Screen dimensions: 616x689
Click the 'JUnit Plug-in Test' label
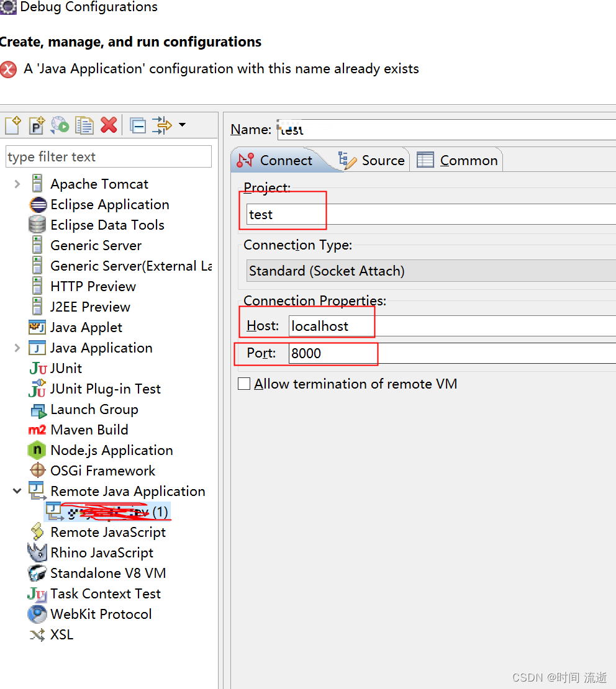105,389
